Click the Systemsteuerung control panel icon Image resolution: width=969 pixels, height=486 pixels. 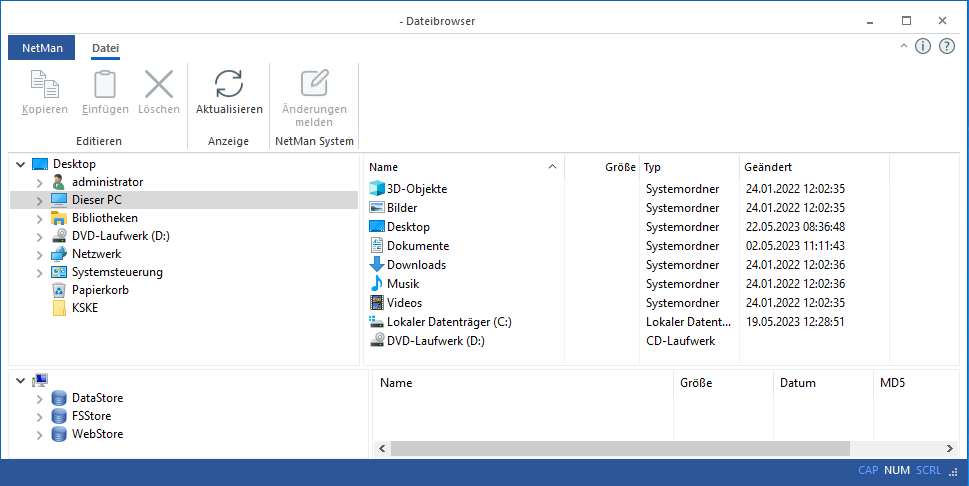tap(59, 272)
